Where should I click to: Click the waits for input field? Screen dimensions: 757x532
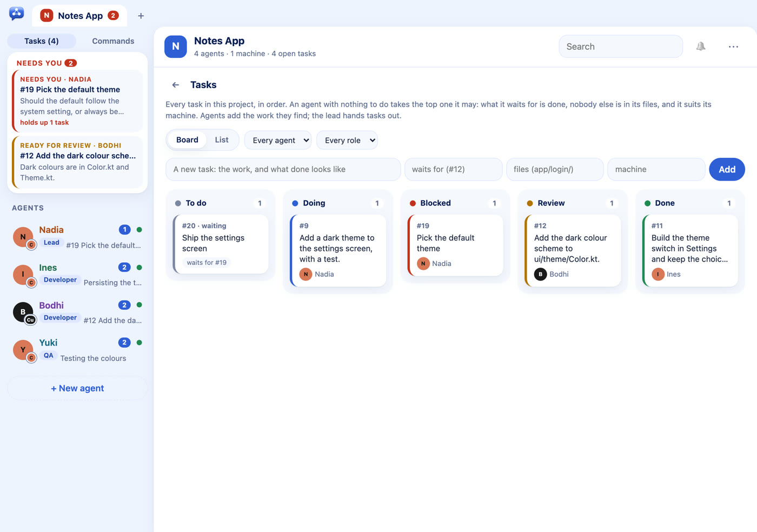coord(454,169)
